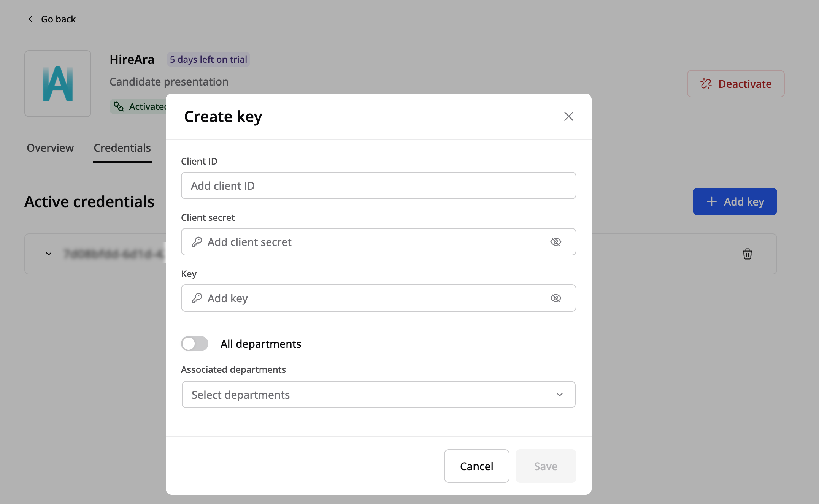
Task: Click the HireAra logo thumbnail
Action: tap(58, 84)
